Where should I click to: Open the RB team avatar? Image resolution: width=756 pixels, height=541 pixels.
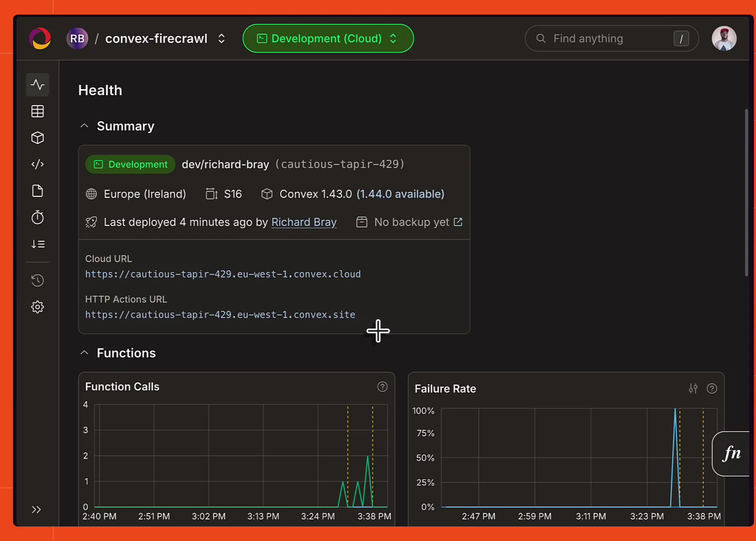77,39
